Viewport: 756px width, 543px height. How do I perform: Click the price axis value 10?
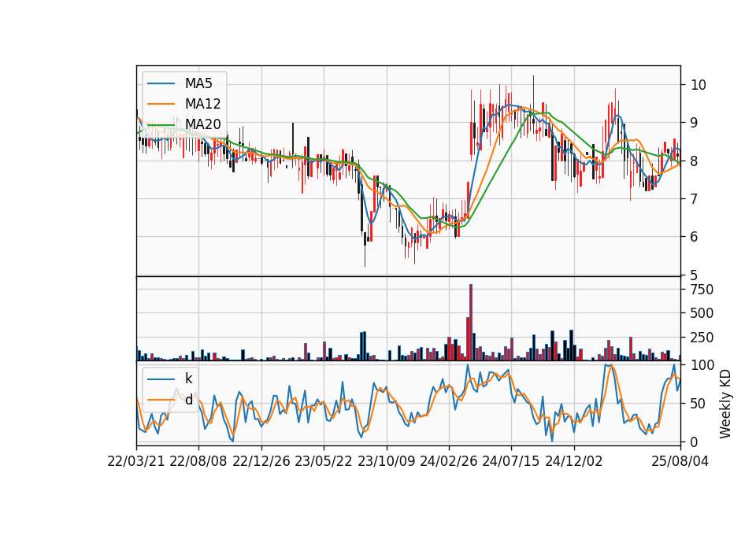[699, 85]
